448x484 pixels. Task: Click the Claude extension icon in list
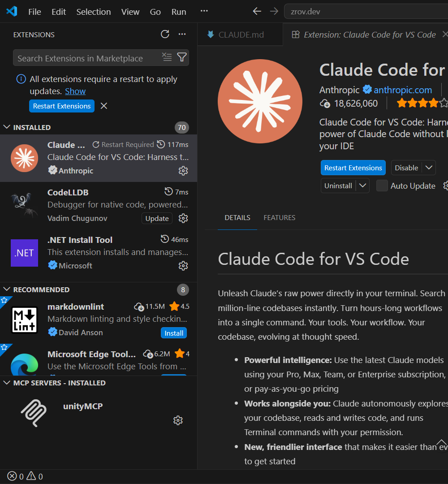24,158
